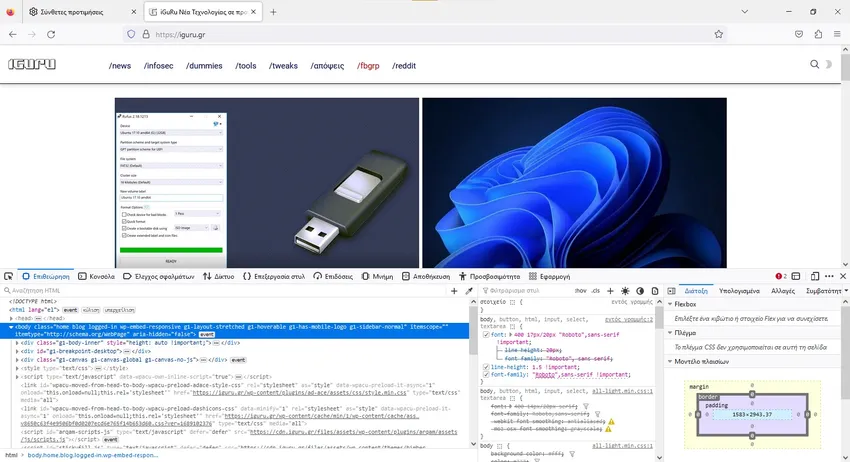Click the first warning triangle icon in rules
The height and width of the screenshot is (462, 850).
click(611, 421)
